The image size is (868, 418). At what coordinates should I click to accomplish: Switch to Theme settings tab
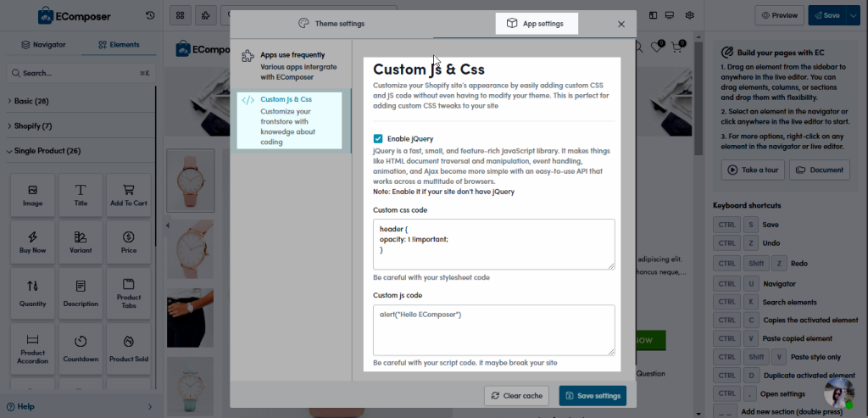[x=331, y=24]
